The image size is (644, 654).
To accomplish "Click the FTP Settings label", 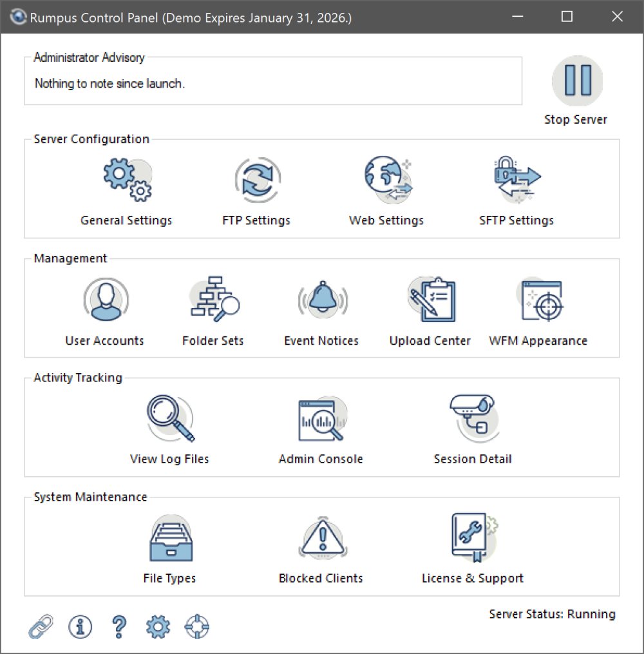I will 256,220.
